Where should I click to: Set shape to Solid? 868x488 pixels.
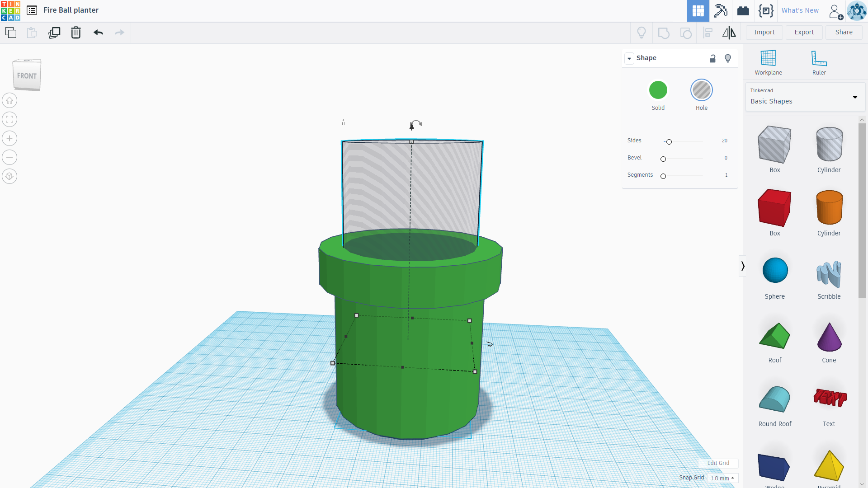(x=658, y=90)
